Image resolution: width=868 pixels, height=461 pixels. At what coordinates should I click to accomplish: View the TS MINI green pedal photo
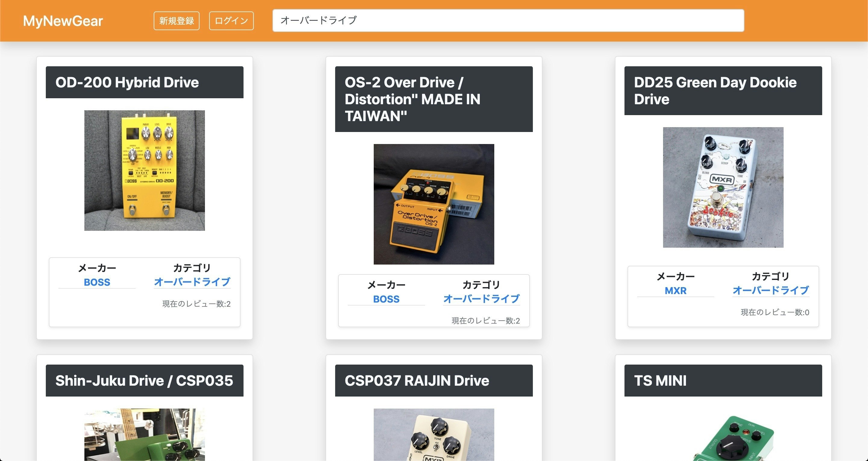click(723, 435)
